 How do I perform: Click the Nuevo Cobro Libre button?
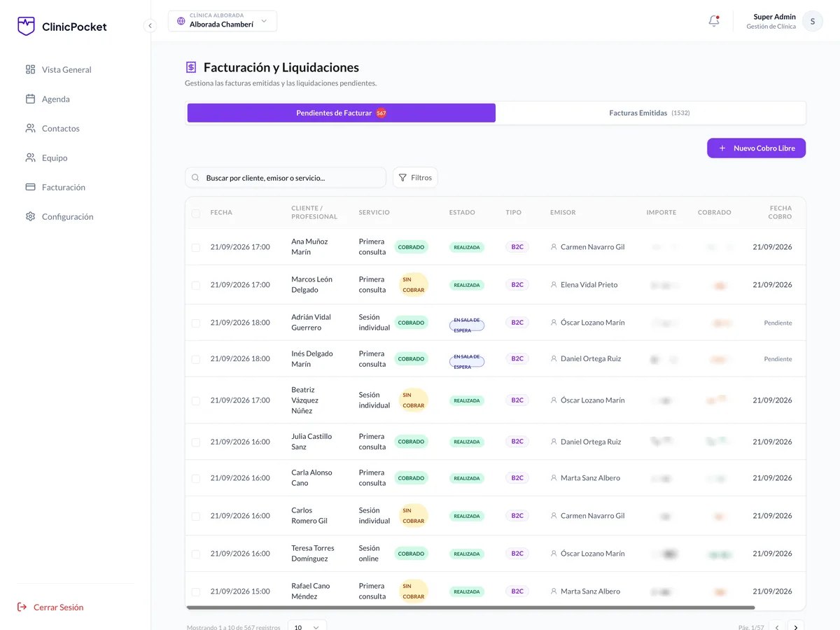756,148
